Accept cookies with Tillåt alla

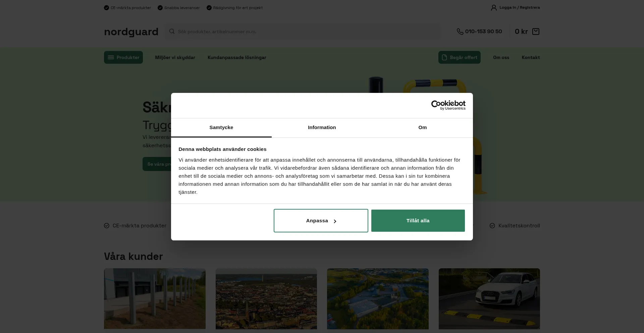(418, 221)
